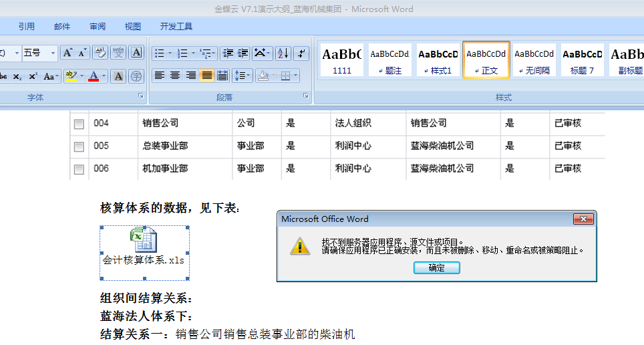Select the checkbox for row 006

pos(79,169)
